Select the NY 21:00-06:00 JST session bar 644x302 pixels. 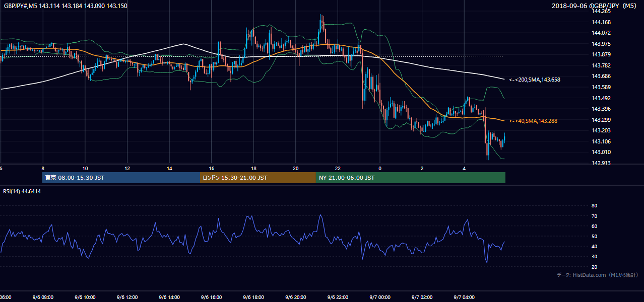[x=411, y=178]
